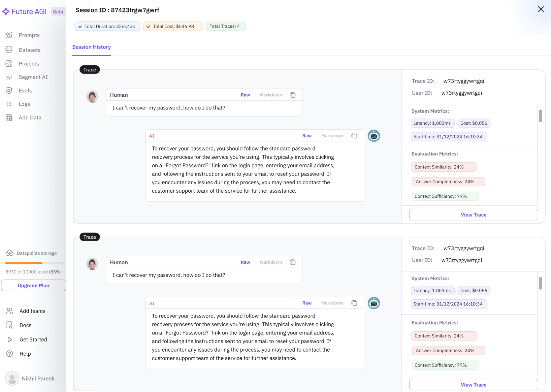Viewport: 551px width, 392px height.
Task: Open Get Started from the sidebar
Action: pyautogui.click(x=33, y=339)
